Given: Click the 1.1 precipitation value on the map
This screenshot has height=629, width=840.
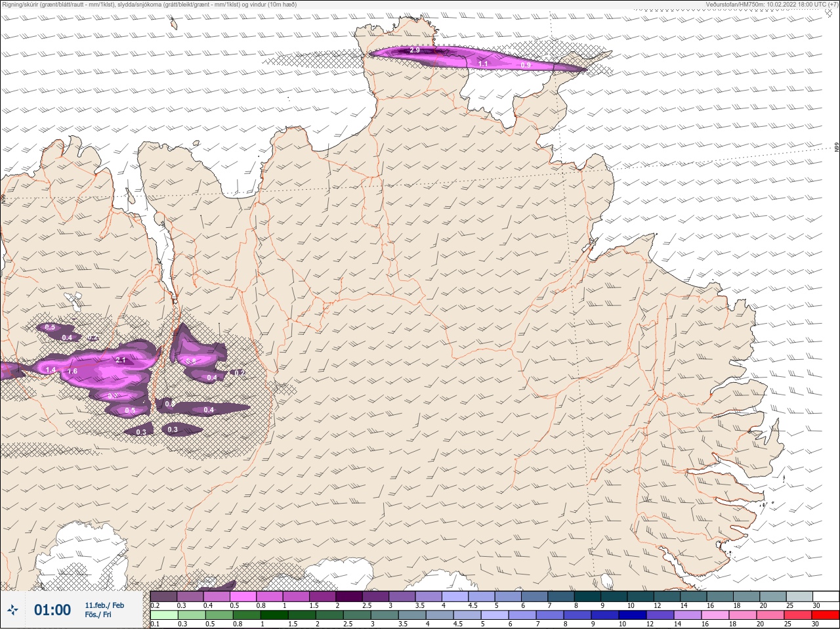Looking at the screenshot, I should point(482,64).
